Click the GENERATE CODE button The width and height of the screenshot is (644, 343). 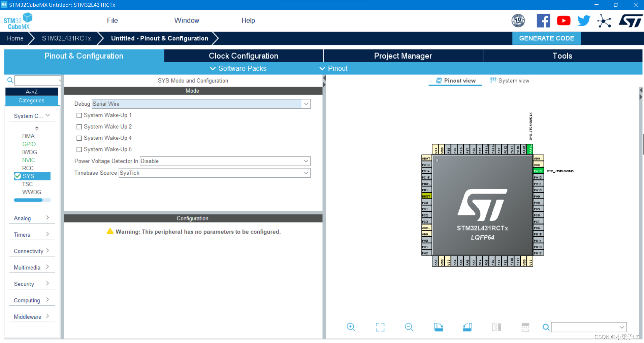click(x=546, y=38)
